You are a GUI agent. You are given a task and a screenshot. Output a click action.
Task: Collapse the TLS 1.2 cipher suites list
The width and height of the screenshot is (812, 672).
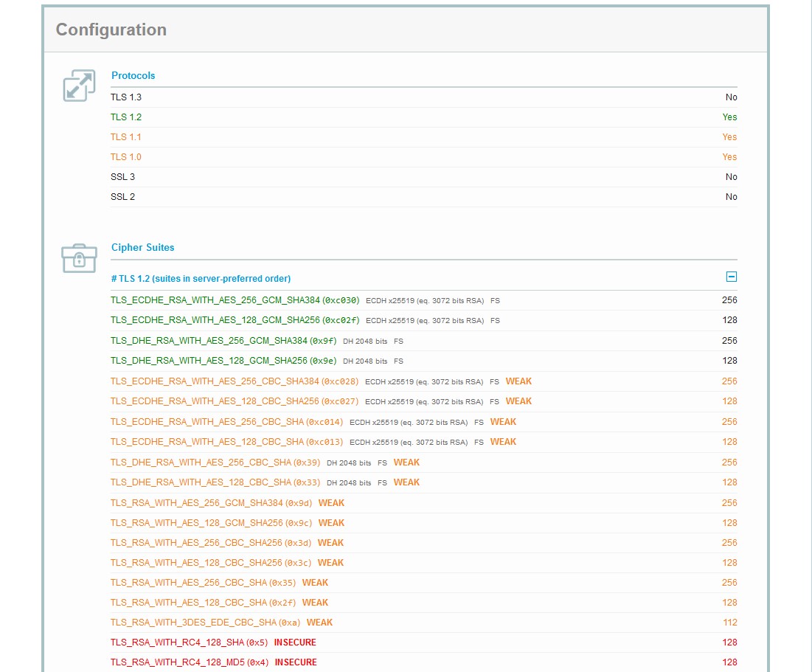coord(731,277)
